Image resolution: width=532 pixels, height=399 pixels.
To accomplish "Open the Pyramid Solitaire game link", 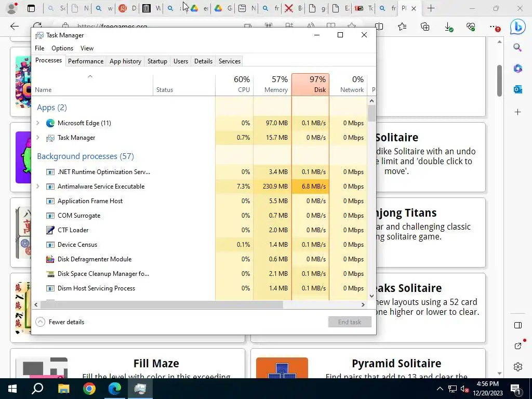I will [396, 363].
